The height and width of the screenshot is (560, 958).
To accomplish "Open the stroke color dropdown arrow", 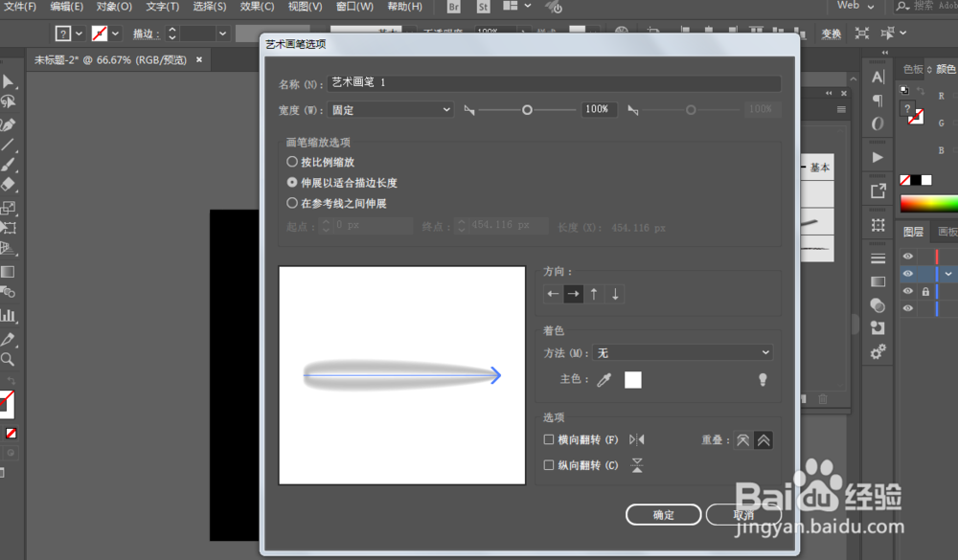I will click(116, 34).
